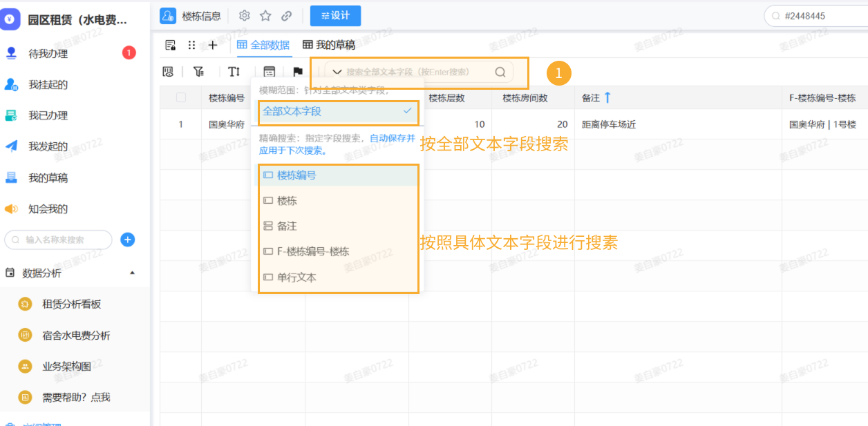The width and height of the screenshot is (868, 426).
Task: Click the 待我办理 person icon
Action: tap(11, 53)
